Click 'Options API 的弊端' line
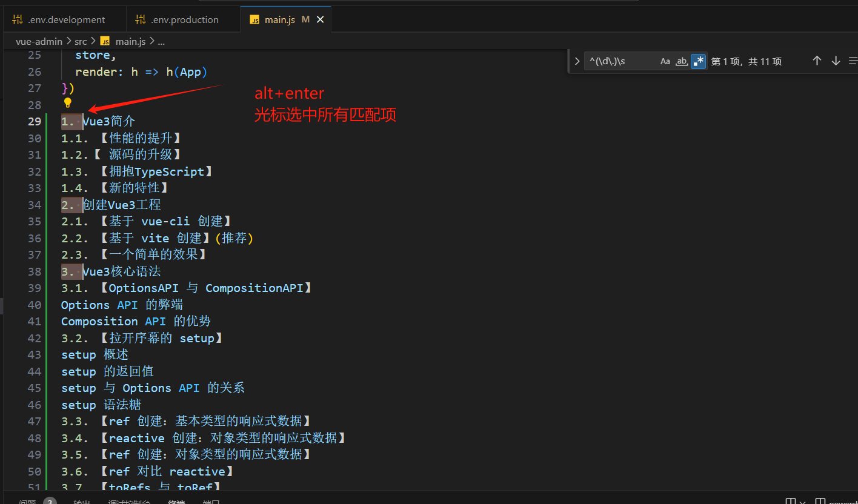Image resolution: width=858 pixels, height=504 pixels. (122, 305)
